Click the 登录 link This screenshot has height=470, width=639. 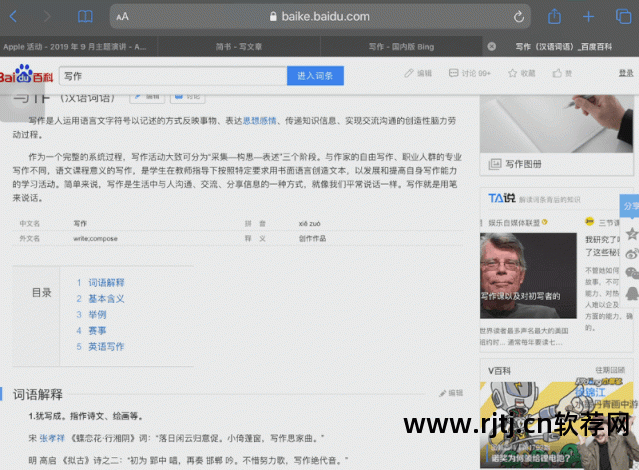[x=626, y=73]
